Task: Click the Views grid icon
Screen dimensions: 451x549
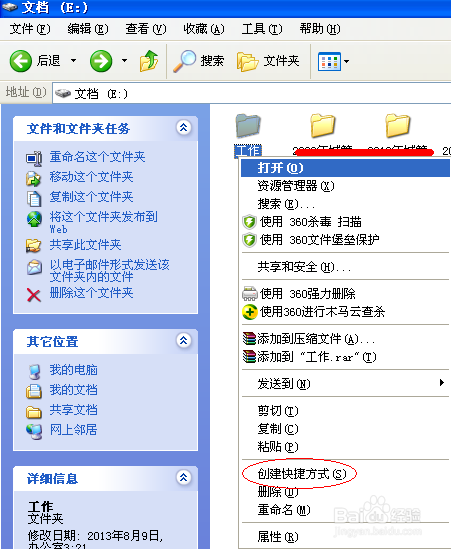Action: (x=329, y=61)
